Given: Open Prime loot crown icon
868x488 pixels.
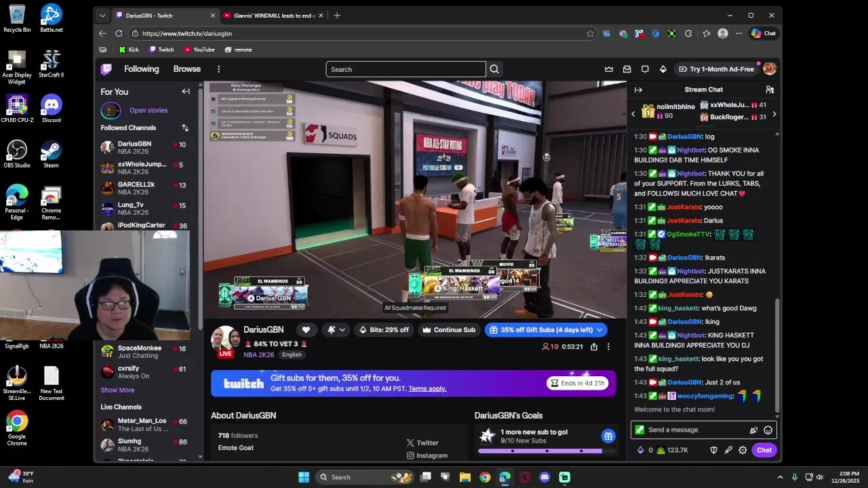Looking at the screenshot, I should [609, 69].
